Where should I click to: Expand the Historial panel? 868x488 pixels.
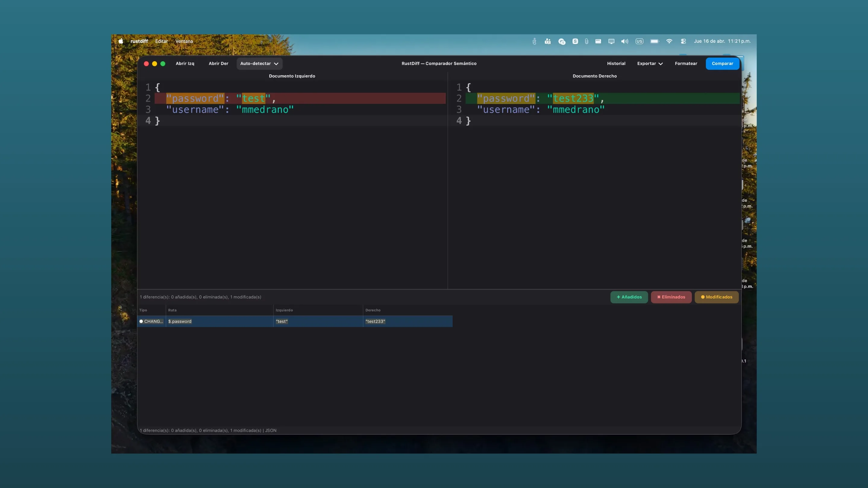click(x=616, y=64)
